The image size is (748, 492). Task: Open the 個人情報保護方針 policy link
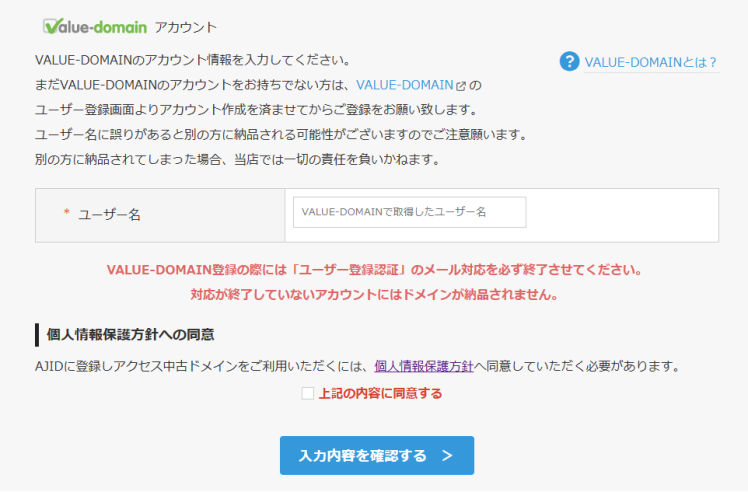pos(424,366)
